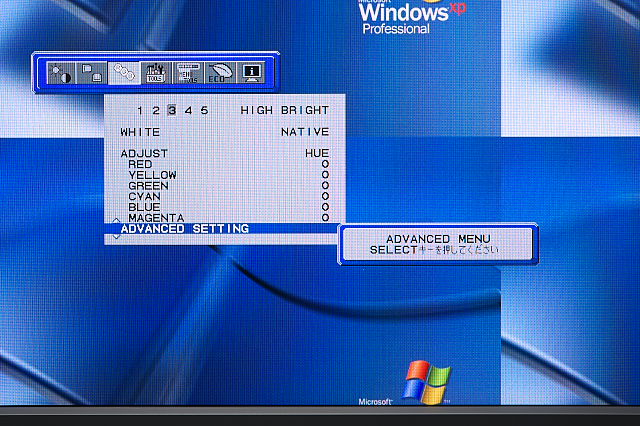Open the ECO leaf icon

(218, 73)
